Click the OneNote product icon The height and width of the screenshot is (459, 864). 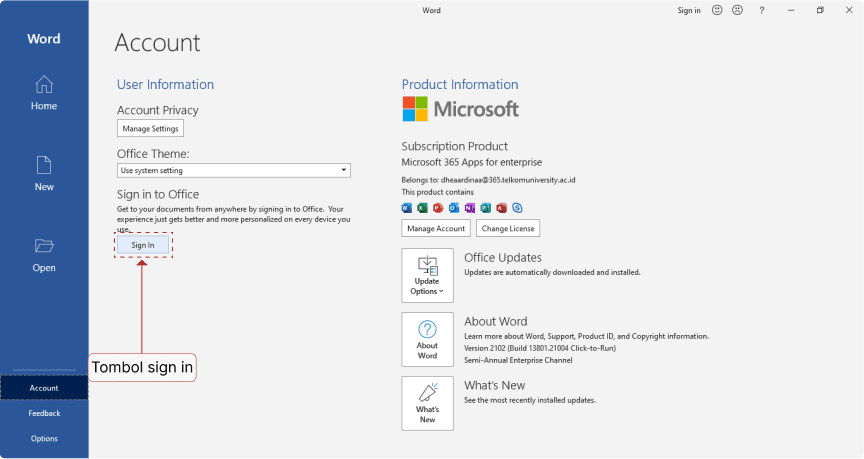pyautogui.click(x=470, y=208)
